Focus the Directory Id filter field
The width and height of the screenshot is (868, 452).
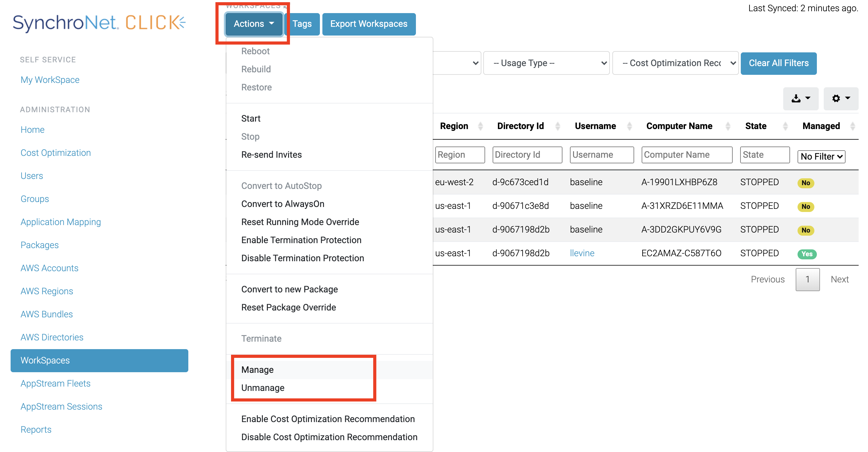527,155
